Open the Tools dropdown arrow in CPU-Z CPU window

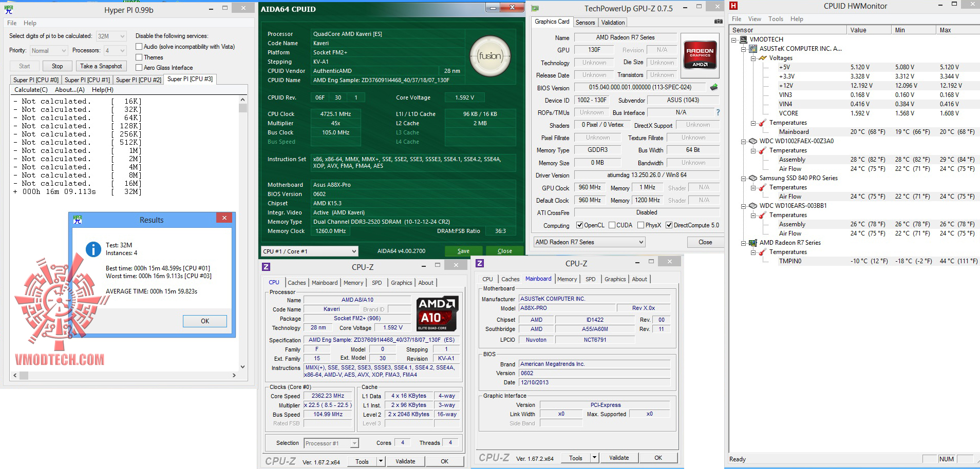click(x=381, y=461)
